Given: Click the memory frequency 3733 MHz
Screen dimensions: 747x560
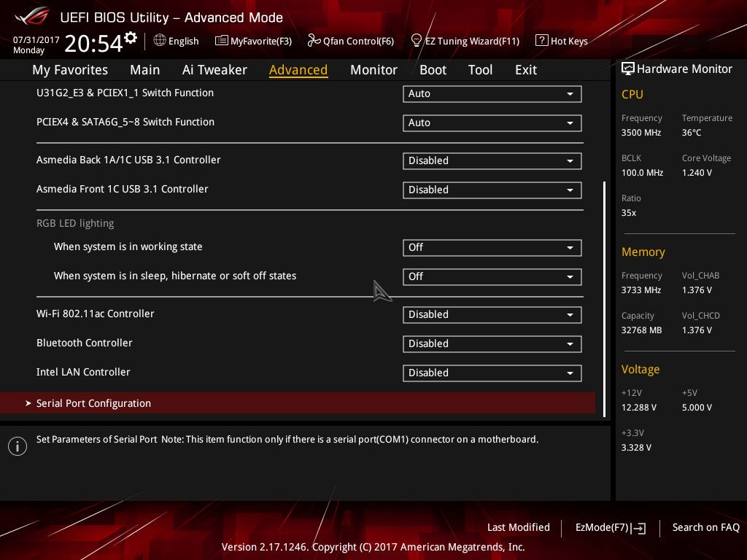Looking at the screenshot, I should [x=641, y=290].
